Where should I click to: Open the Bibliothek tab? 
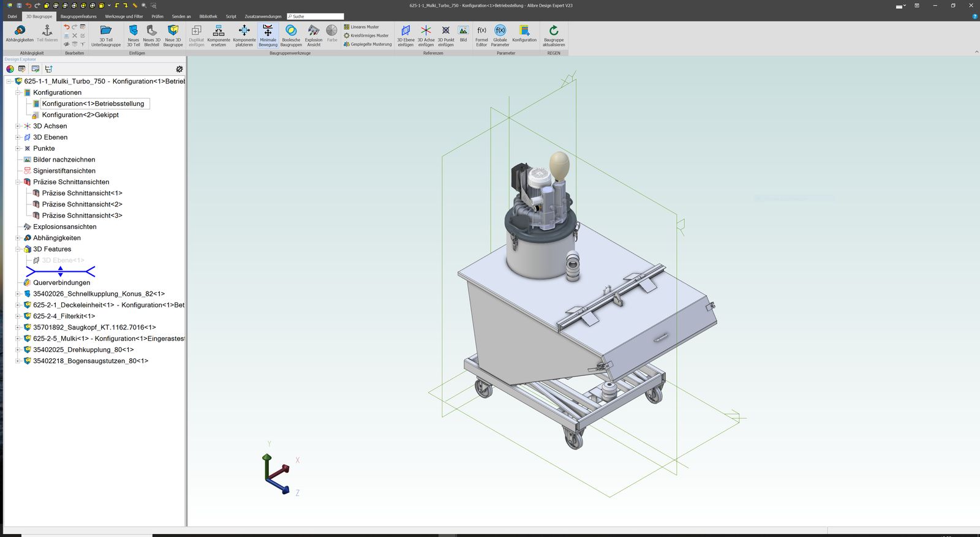point(208,17)
